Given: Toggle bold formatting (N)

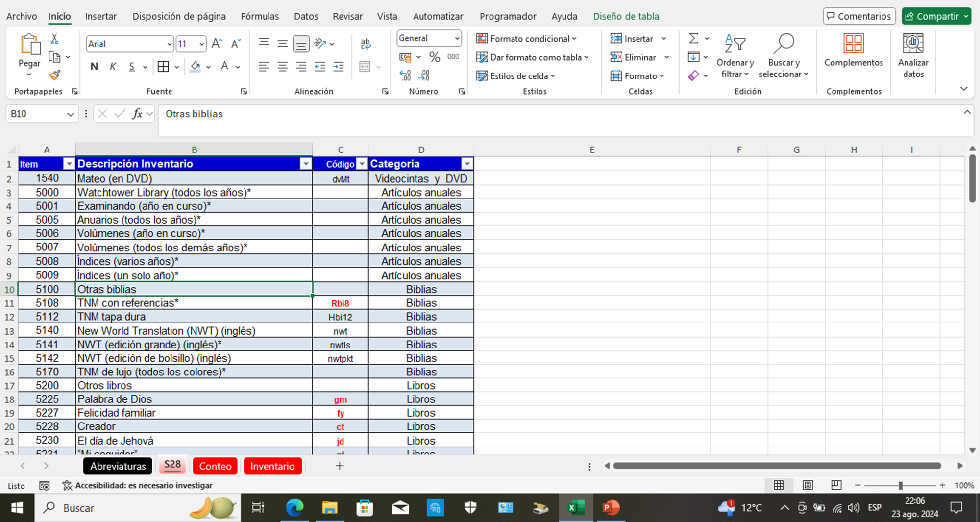Looking at the screenshot, I should coord(94,67).
